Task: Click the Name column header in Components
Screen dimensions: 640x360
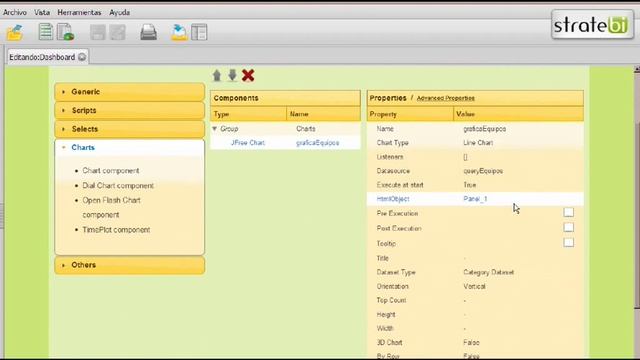Action: click(324, 114)
